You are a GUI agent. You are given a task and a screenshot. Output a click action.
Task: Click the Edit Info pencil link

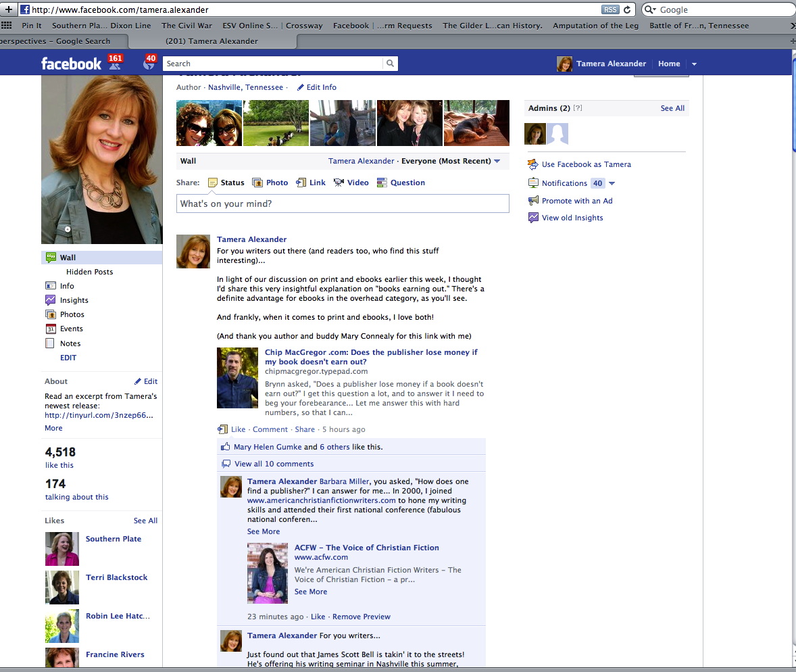[x=317, y=87]
